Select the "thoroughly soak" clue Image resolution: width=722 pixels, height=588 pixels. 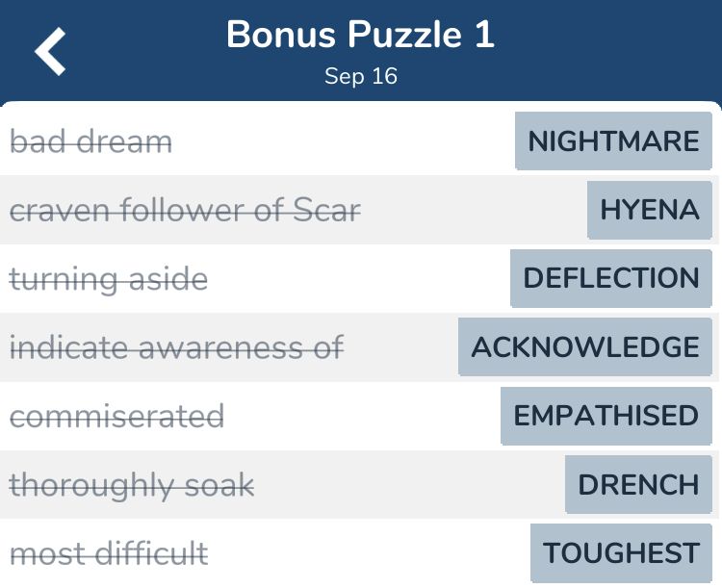point(132,485)
